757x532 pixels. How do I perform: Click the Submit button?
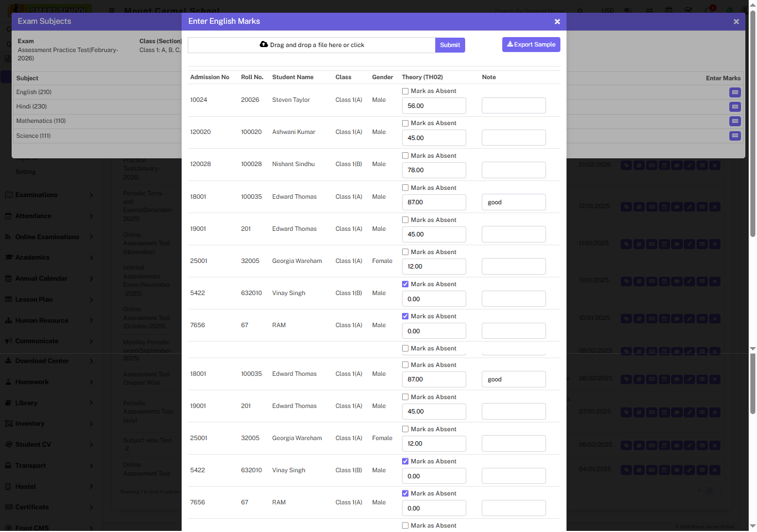point(450,45)
